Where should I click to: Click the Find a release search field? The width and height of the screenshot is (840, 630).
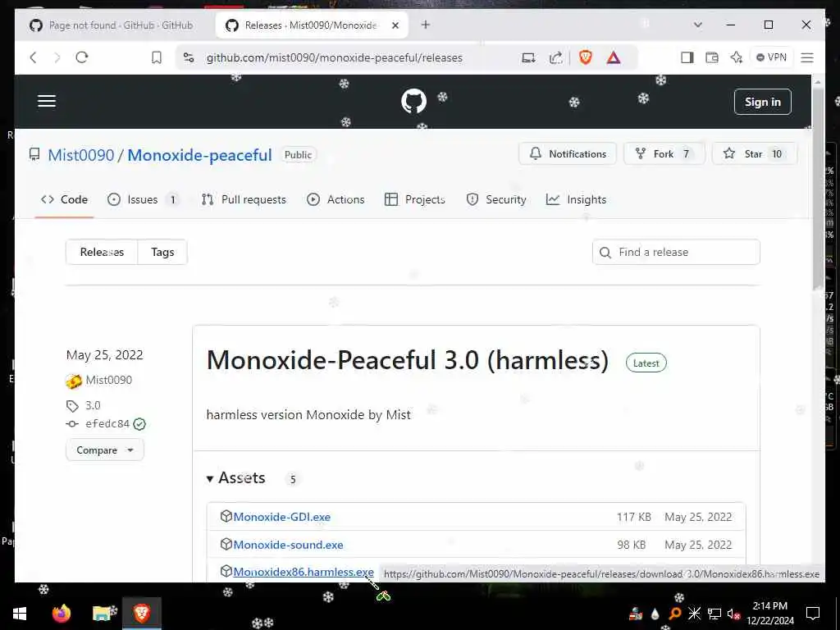[676, 252]
